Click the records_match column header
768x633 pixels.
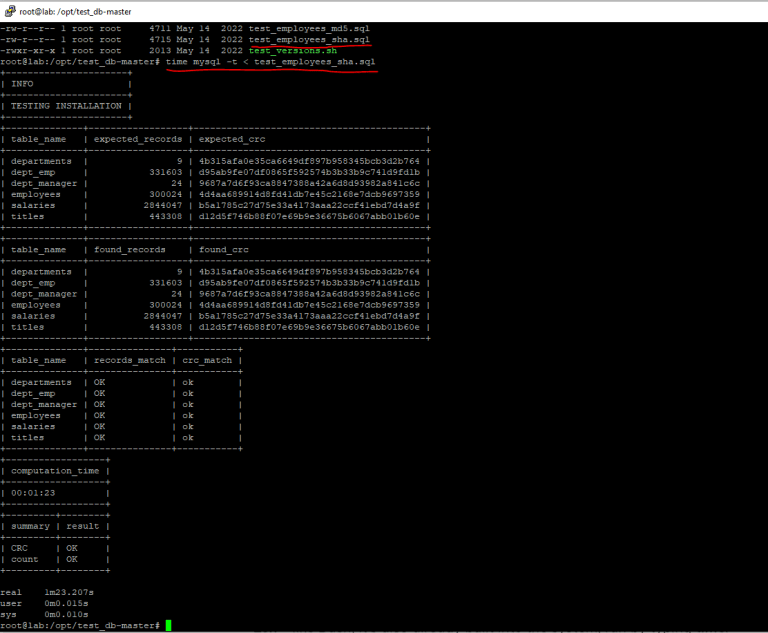(130, 360)
